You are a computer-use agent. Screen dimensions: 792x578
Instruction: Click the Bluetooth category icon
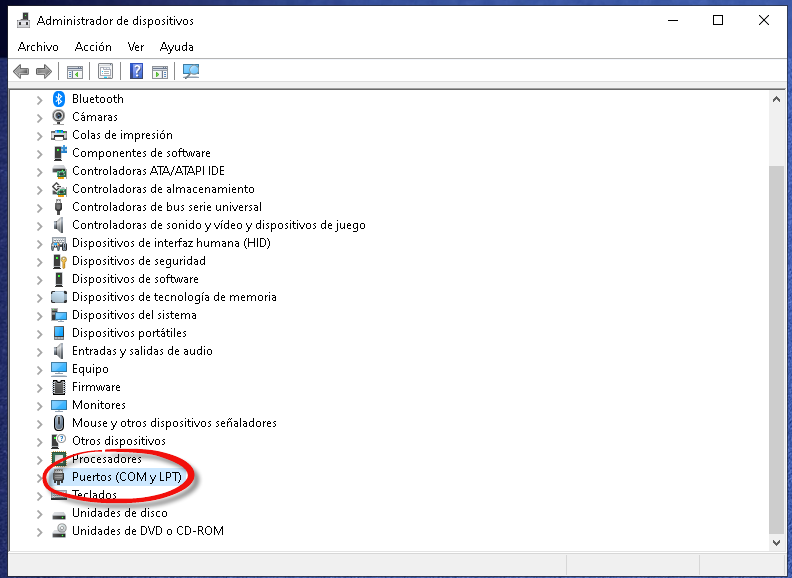click(x=59, y=99)
